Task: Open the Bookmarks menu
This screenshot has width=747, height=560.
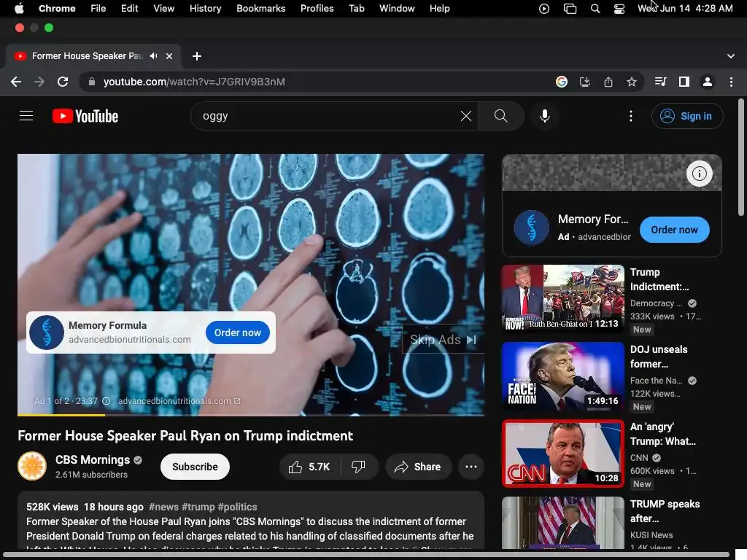Action: point(260,9)
